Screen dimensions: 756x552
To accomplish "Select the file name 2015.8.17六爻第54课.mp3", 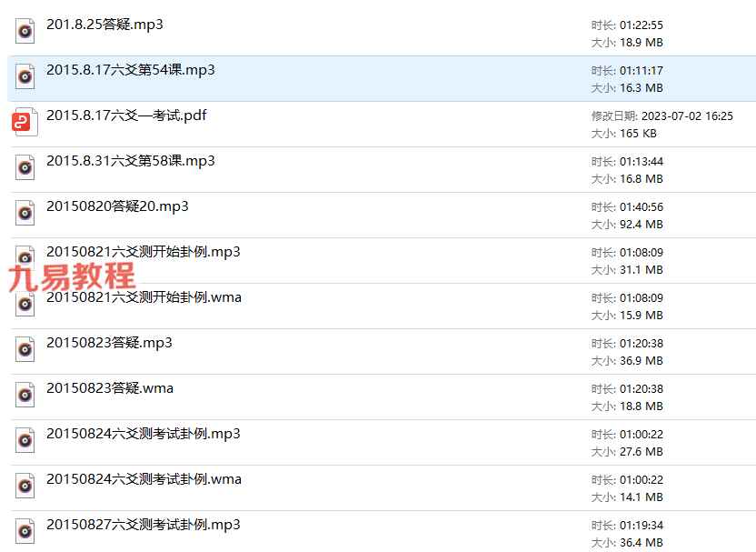I will [131, 70].
